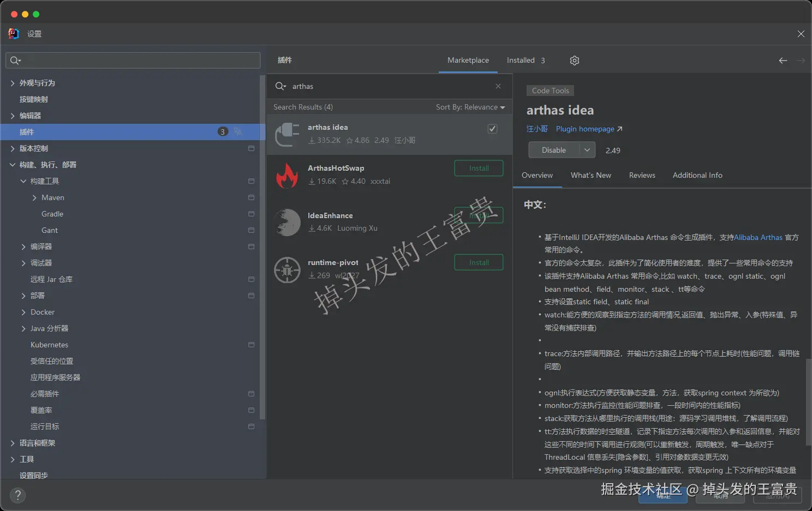Open the plugin settings gear menu
Image resolution: width=812 pixels, height=511 pixels.
click(x=575, y=61)
